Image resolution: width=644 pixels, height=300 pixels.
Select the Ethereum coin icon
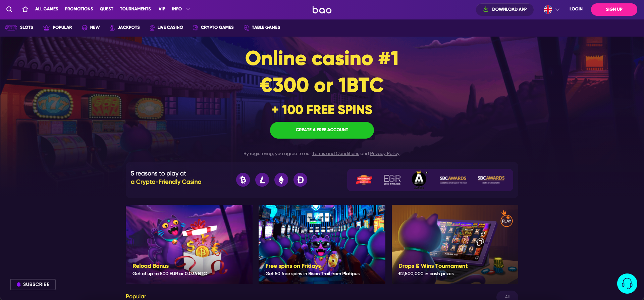tap(281, 180)
